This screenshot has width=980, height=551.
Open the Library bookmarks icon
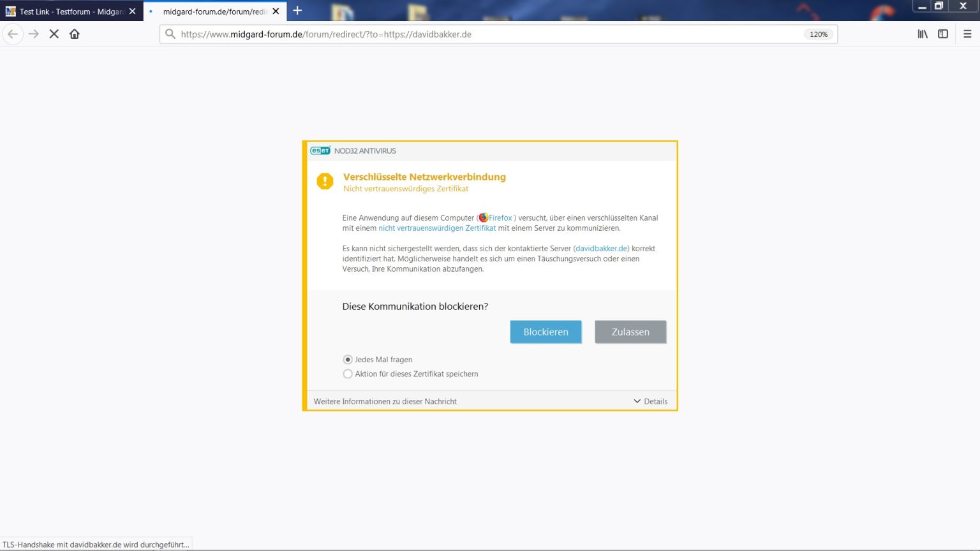(x=923, y=34)
